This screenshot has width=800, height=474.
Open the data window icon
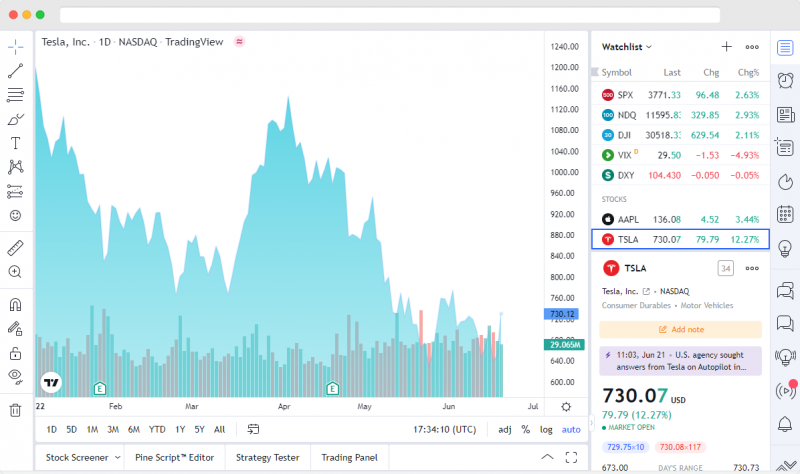click(x=785, y=147)
